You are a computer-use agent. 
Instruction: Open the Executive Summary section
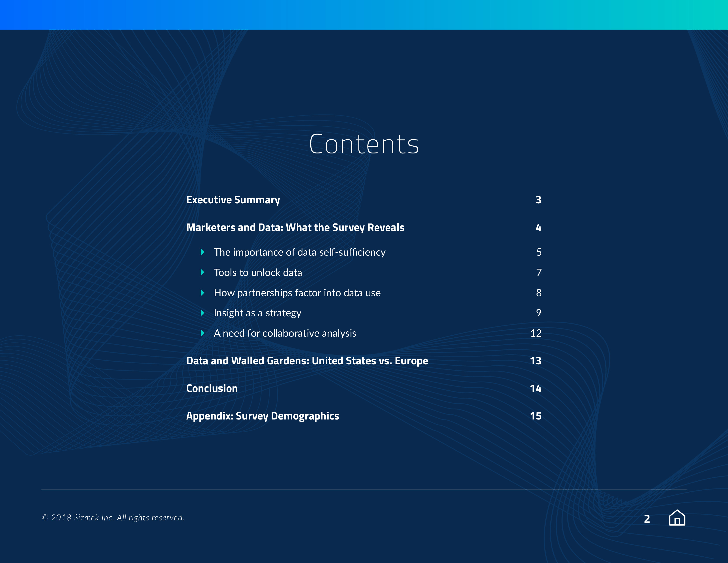tap(233, 200)
